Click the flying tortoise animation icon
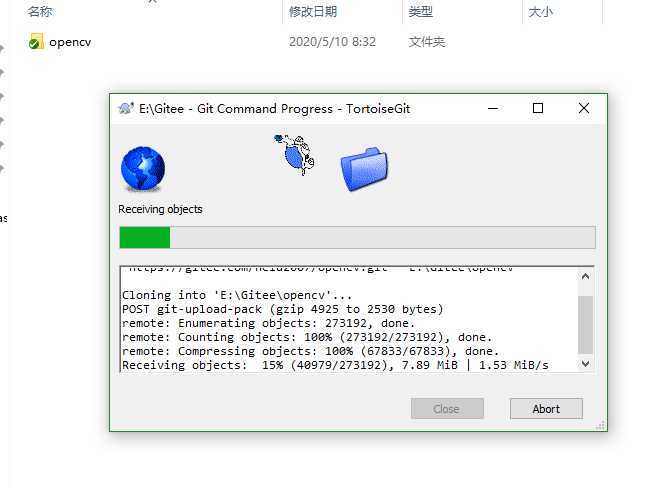Viewport: 651px width, 490px height. (294, 154)
